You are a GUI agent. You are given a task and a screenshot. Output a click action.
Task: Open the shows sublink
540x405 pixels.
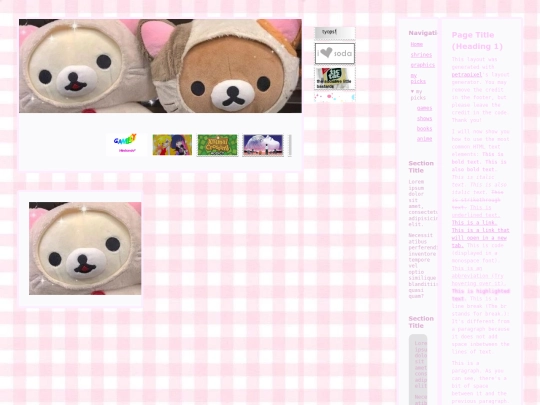(424, 118)
